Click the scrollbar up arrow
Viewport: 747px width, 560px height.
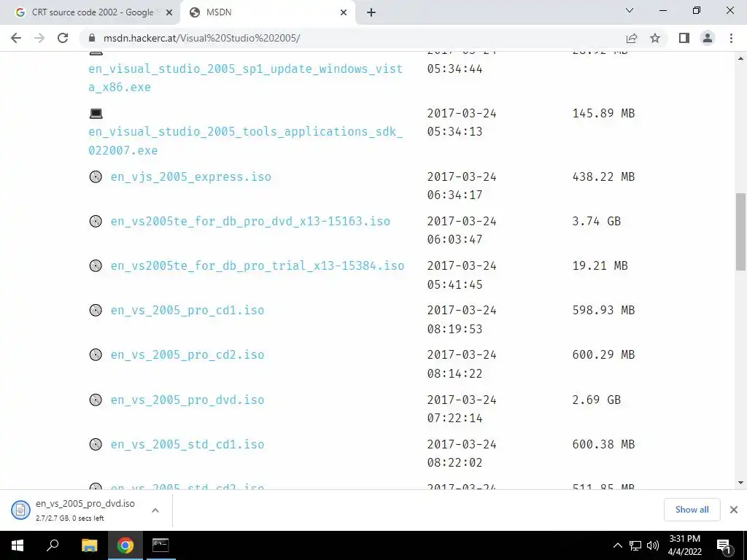click(x=740, y=58)
